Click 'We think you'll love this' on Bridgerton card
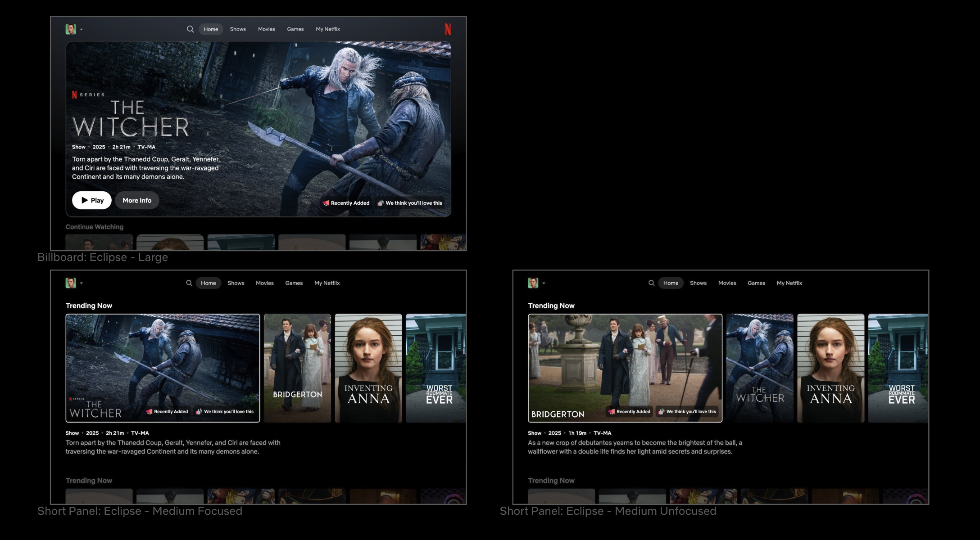Image resolution: width=980 pixels, height=540 pixels. [687, 412]
